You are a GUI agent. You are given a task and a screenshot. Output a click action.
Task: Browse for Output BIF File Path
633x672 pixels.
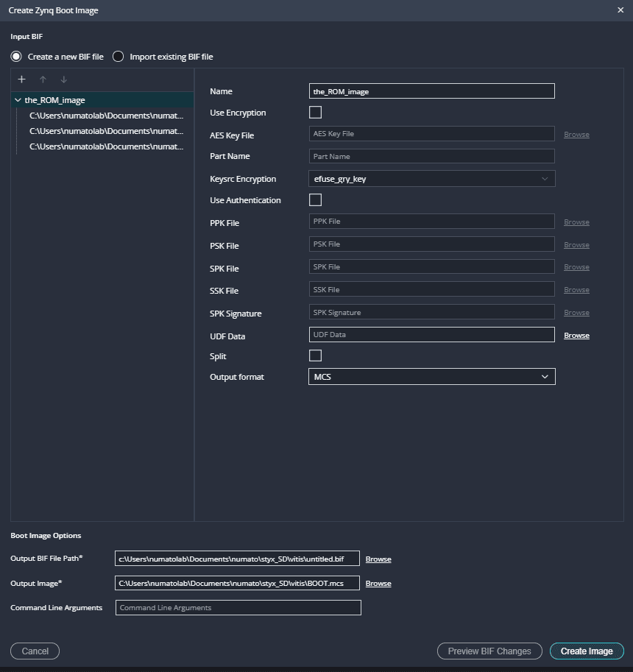pos(378,559)
